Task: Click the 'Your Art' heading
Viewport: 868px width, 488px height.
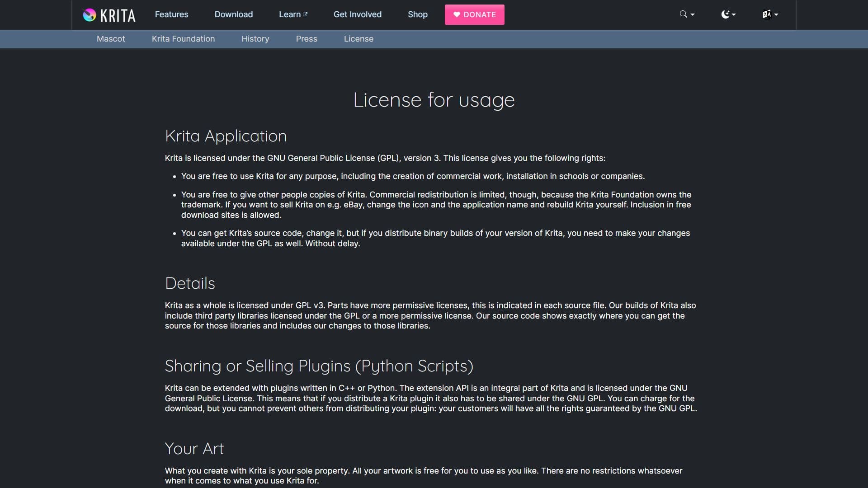Action: (194, 449)
